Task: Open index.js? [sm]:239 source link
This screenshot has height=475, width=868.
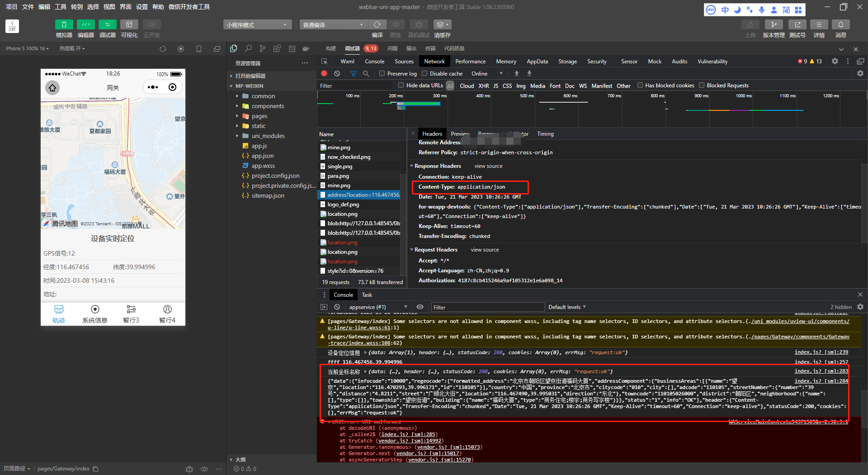Action: (x=821, y=352)
